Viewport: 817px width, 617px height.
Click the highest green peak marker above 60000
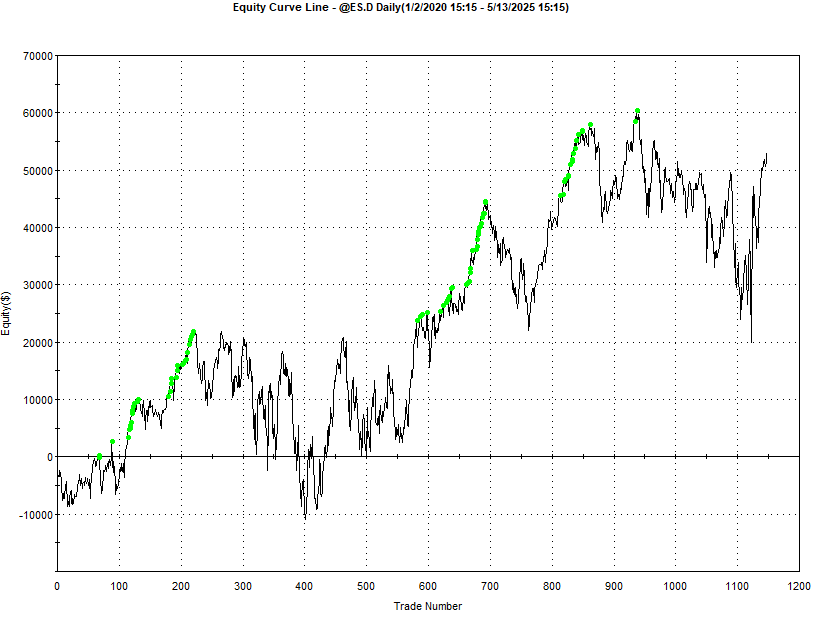[637, 111]
